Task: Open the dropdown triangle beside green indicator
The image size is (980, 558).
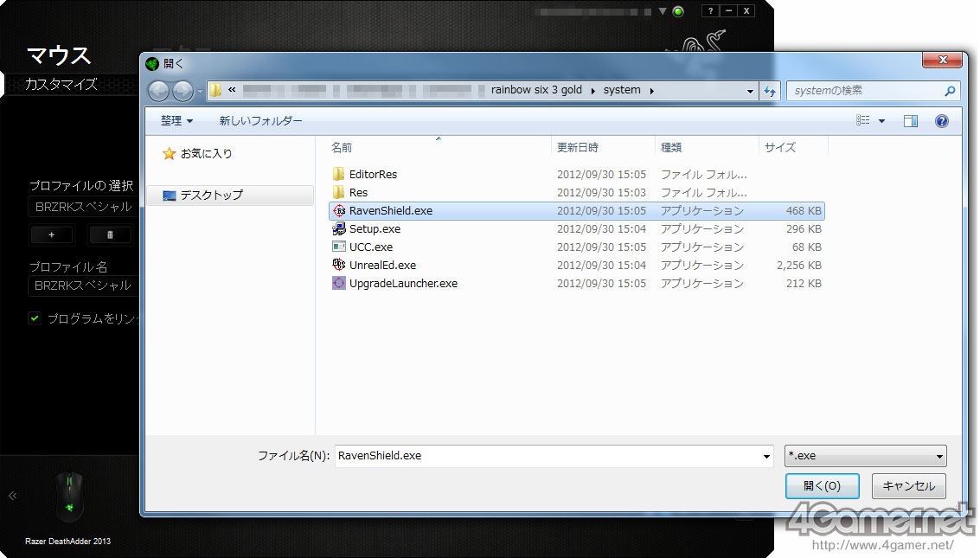Action: (663, 11)
